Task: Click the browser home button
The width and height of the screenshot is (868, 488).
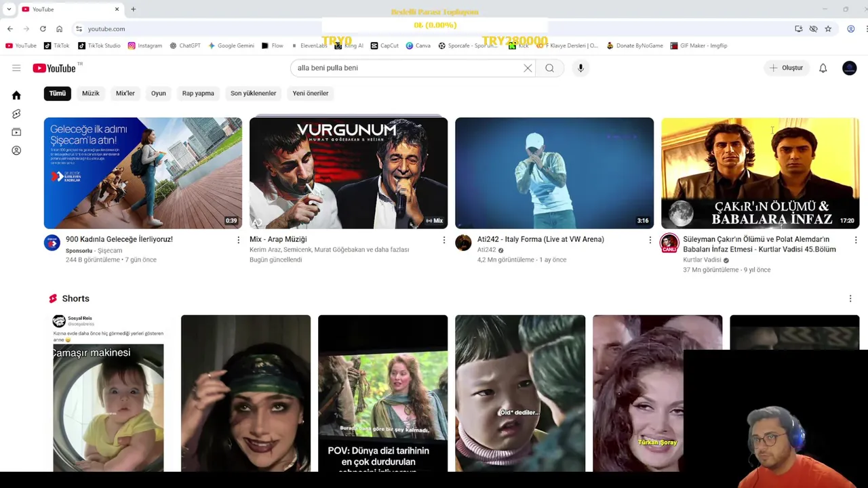Action: tap(59, 29)
